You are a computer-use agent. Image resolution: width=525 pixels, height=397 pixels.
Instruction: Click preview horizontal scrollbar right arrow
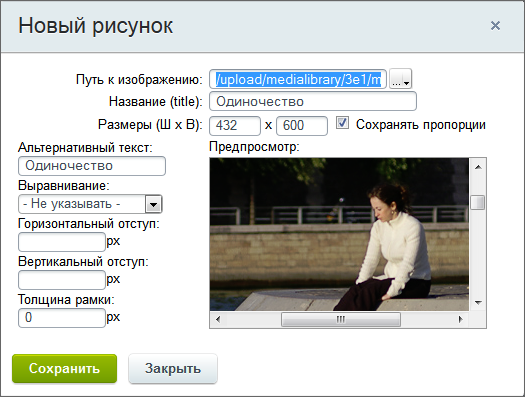click(461, 319)
